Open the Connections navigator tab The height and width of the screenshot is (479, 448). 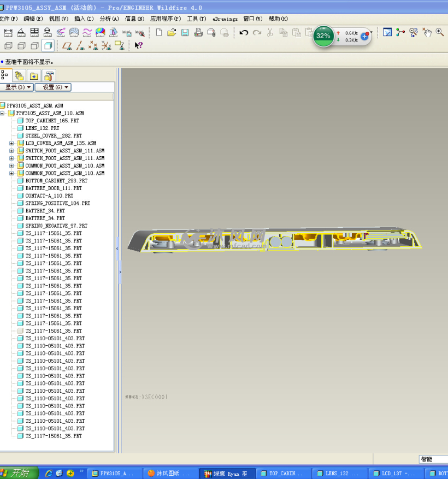tap(49, 75)
